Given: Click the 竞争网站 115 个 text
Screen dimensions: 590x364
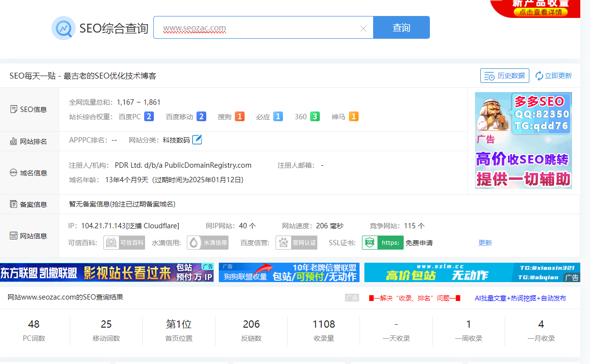Looking at the screenshot, I should point(397,226).
